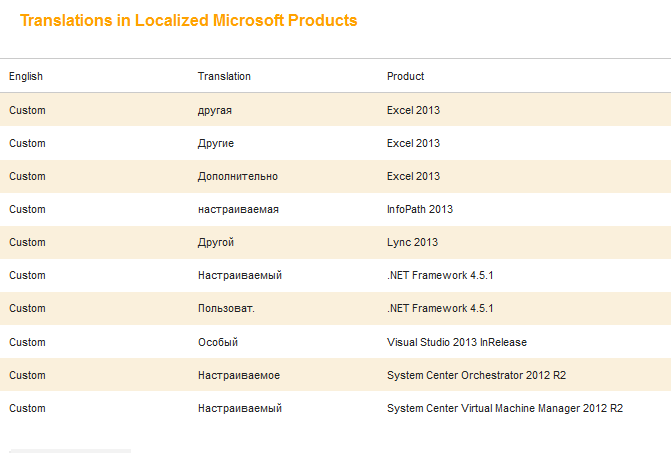Click 'Custom' in the 'Дополнительно' row
The image size is (671, 453).
[27, 176]
